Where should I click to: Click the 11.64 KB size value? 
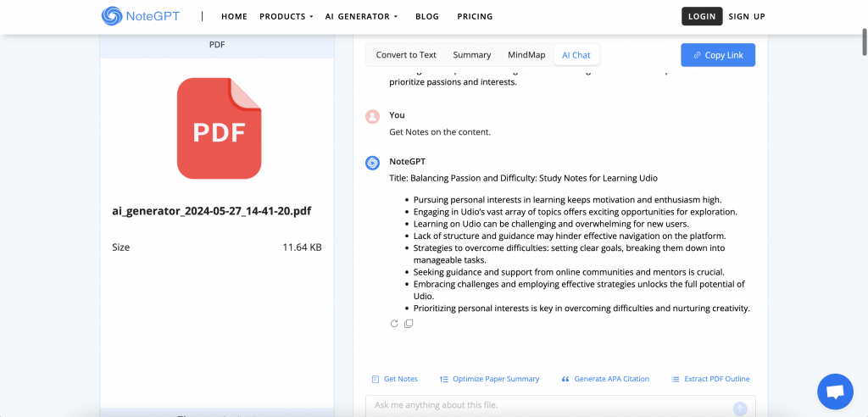pyautogui.click(x=303, y=247)
